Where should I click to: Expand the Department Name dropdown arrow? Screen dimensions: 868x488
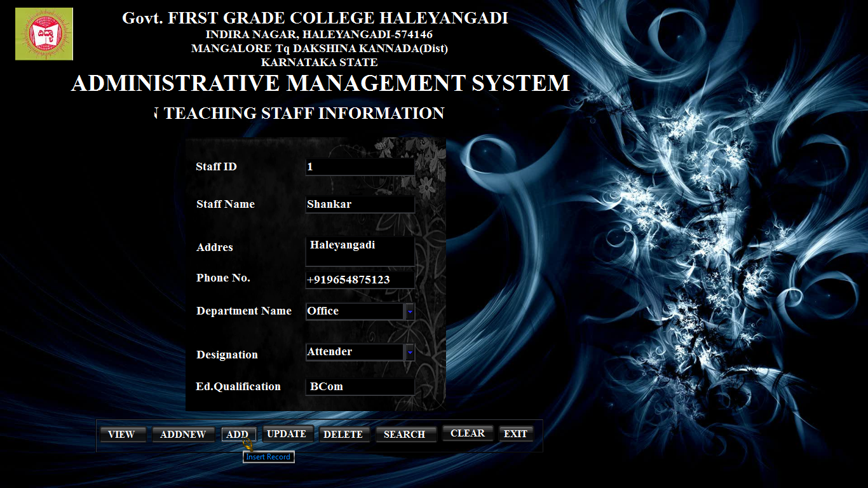point(410,311)
